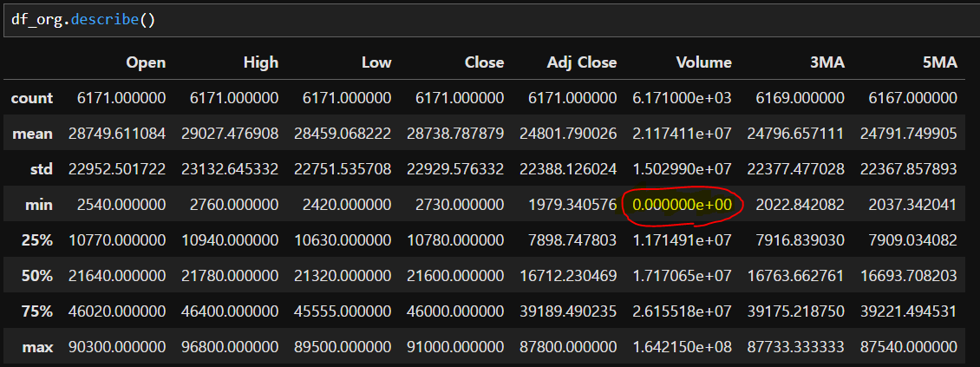Click the mean row label

[x=34, y=134]
